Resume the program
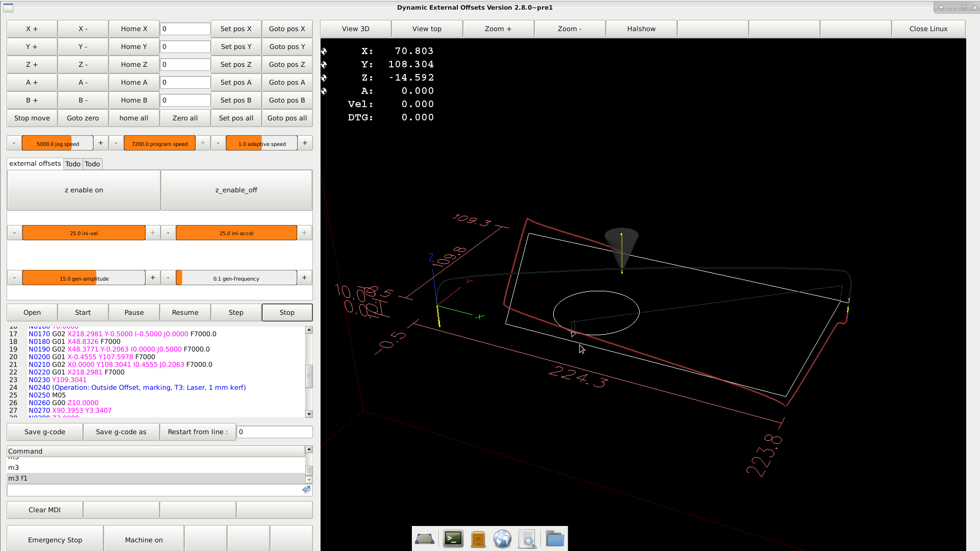 coord(185,312)
